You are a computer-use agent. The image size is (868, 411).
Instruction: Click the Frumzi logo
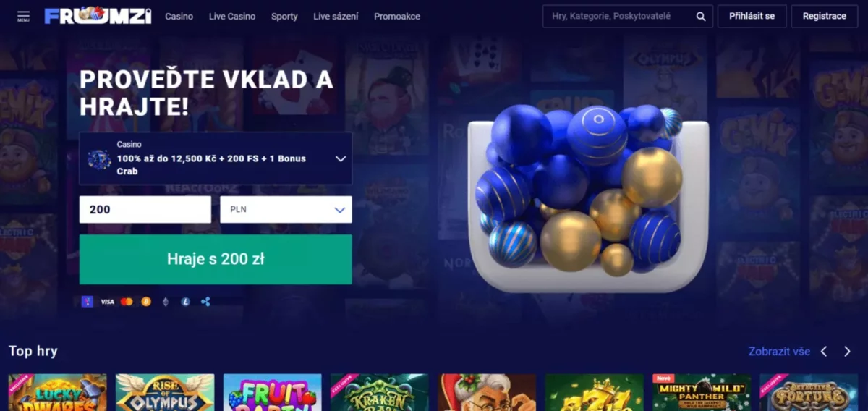point(98,16)
